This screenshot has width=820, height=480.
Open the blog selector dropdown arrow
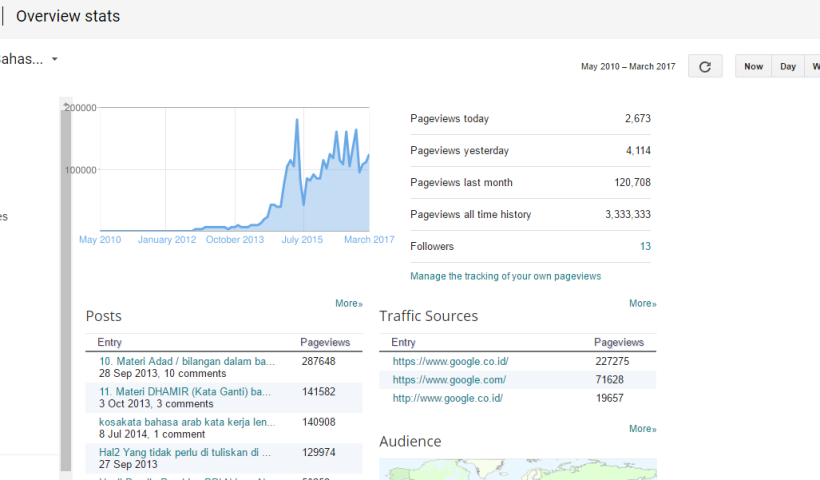(x=55, y=59)
